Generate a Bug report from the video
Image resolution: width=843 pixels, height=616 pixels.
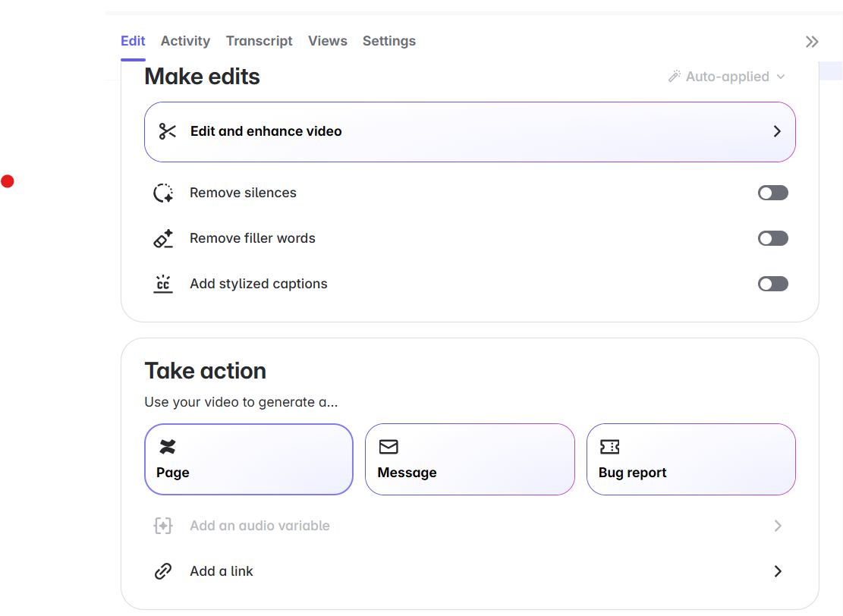[690, 459]
